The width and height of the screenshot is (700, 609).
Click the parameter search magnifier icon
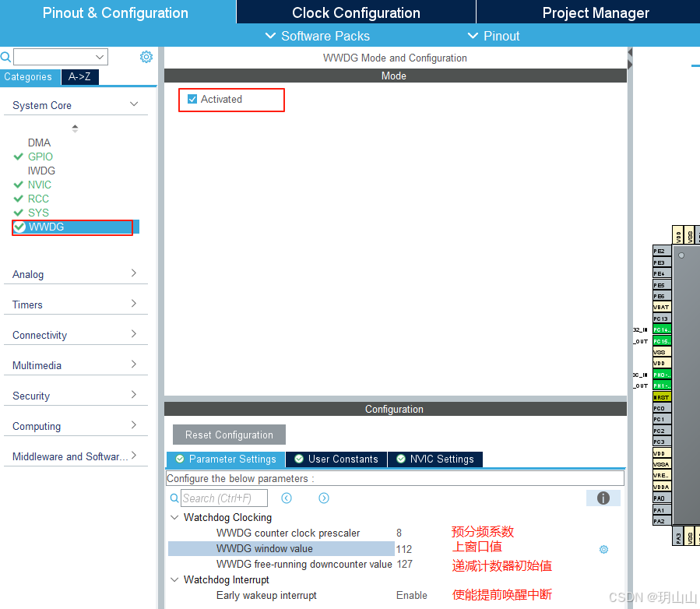coord(174,498)
